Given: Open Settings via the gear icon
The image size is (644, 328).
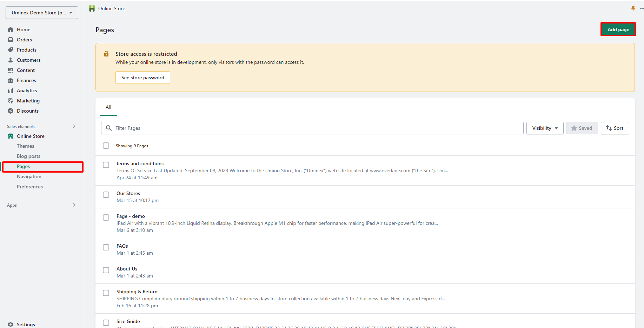Looking at the screenshot, I should (x=11, y=324).
